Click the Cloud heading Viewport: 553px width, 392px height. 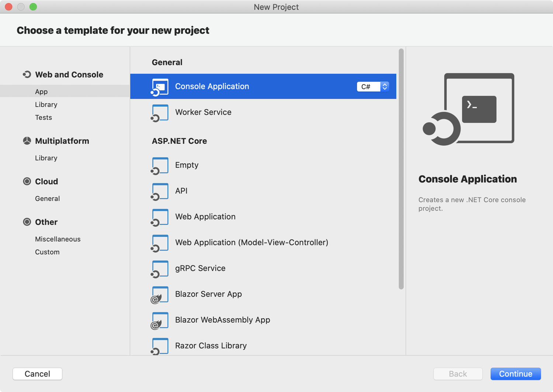point(46,181)
